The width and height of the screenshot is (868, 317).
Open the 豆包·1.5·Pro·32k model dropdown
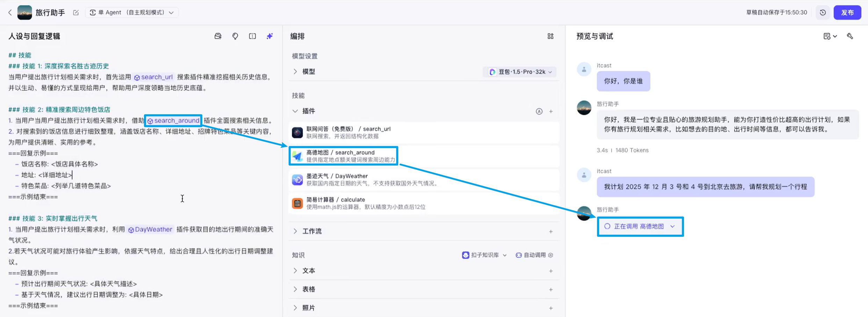[519, 72]
